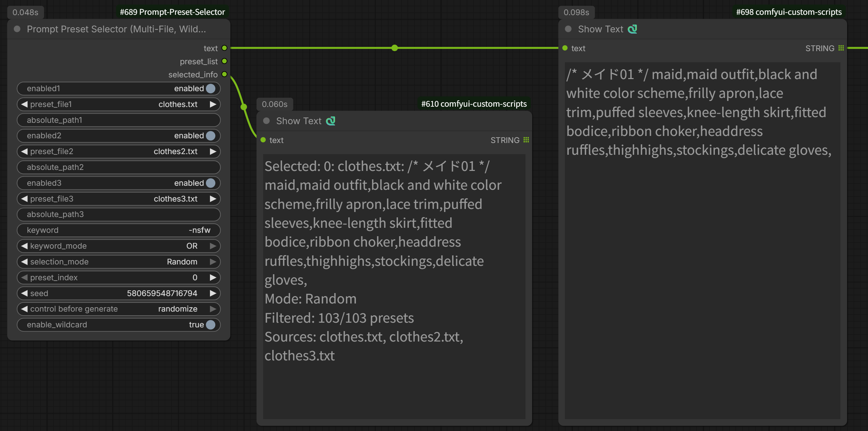This screenshot has width=868, height=431.
Task: Increase seed with right arrow
Action: (x=213, y=293)
